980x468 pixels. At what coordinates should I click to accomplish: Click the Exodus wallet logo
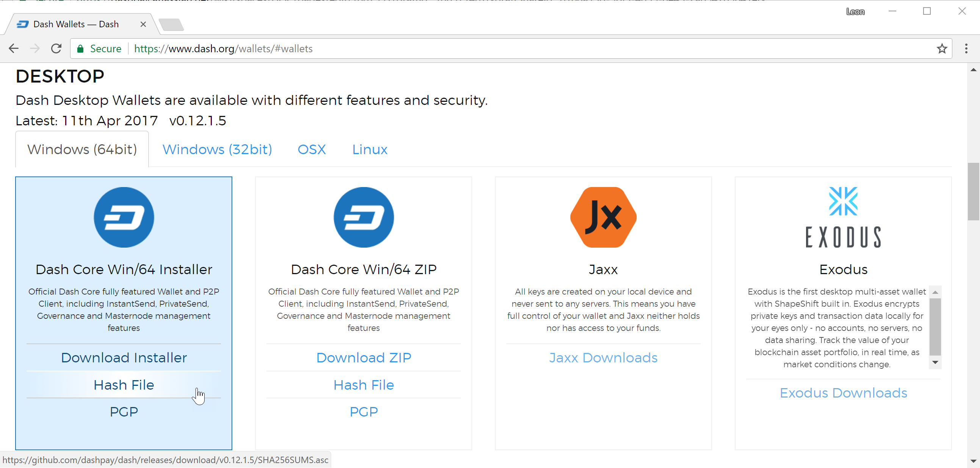coord(844,217)
